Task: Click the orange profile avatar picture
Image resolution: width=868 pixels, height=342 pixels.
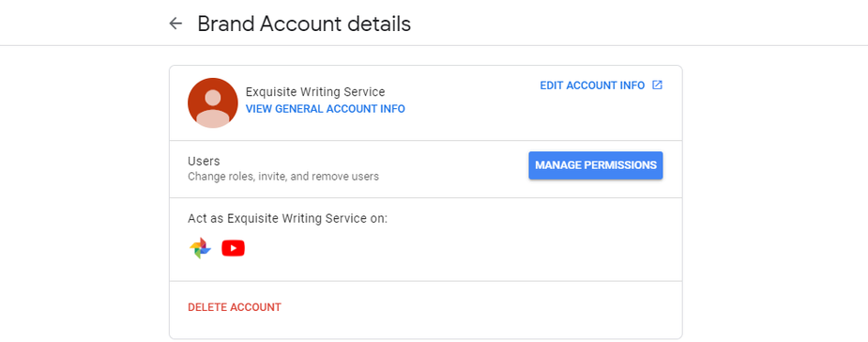Action: (213, 102)
